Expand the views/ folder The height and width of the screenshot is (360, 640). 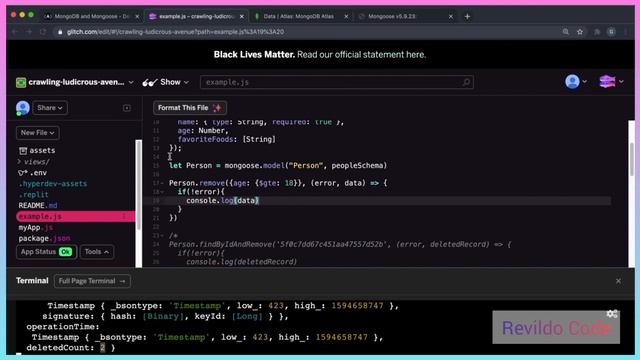coord(33,162)
